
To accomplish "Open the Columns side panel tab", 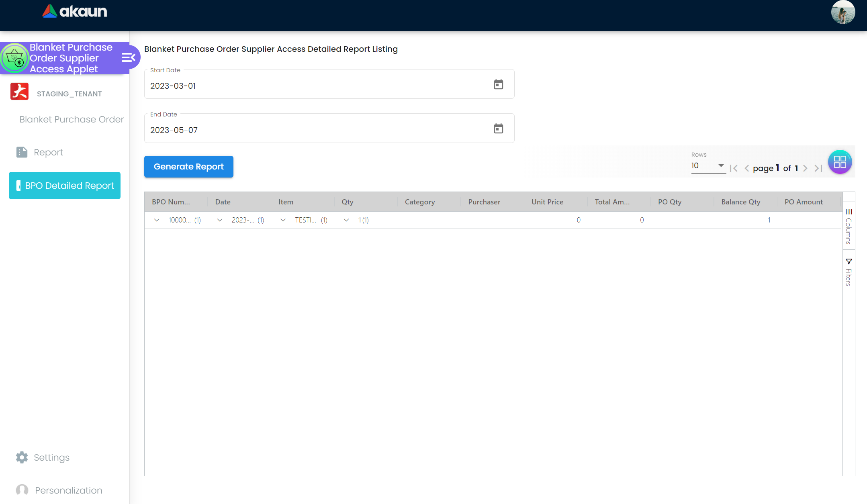I will click(849, 226).
